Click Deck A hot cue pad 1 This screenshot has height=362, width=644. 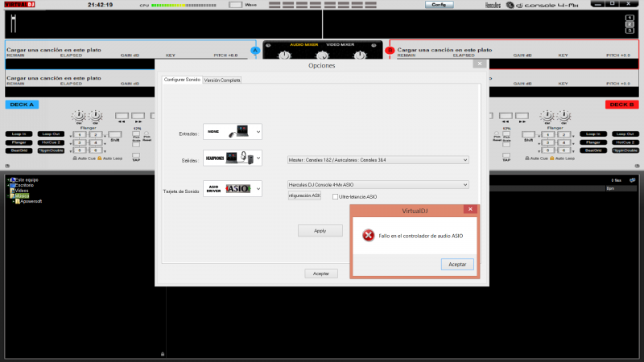[80, 134]
